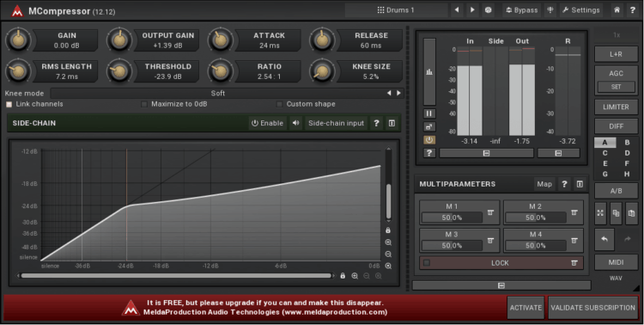Image resolution: width=644 pixels, height=325 pixels.
Task: Click the home icon in the title bar
Action: pos(617,10)
